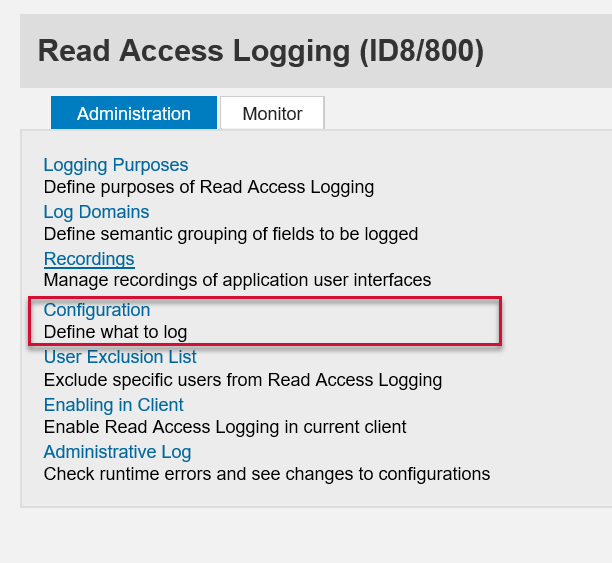Open the Monitor tab
This screenshot has width=612, height=563.
[x=272, y=114]
